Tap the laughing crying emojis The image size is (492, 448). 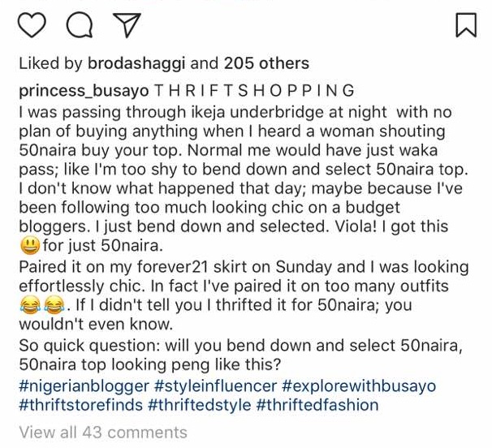[41, 306]
